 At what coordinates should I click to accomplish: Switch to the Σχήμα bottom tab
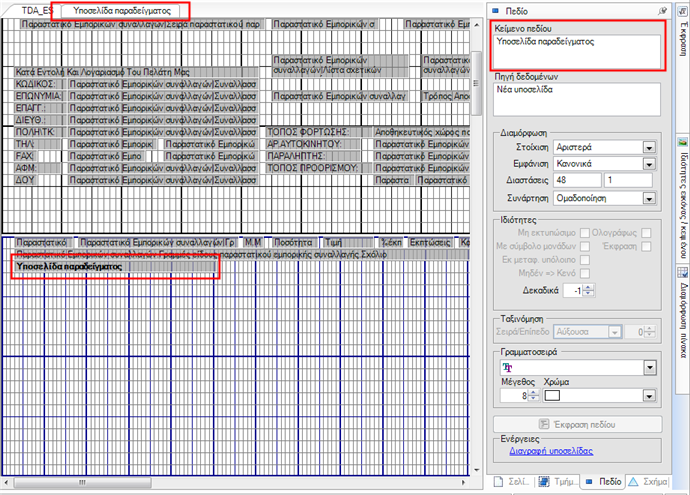tap(648, 482)
